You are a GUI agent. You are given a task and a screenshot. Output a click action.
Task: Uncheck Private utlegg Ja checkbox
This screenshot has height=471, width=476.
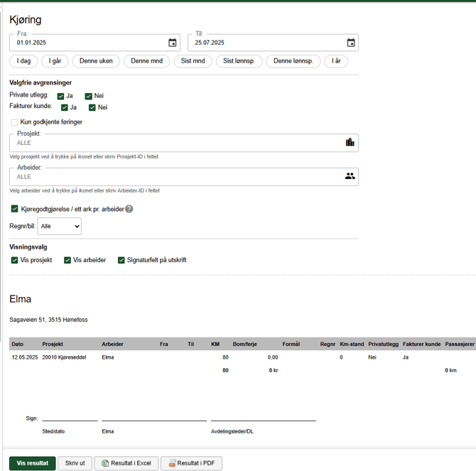pos(61,96)
